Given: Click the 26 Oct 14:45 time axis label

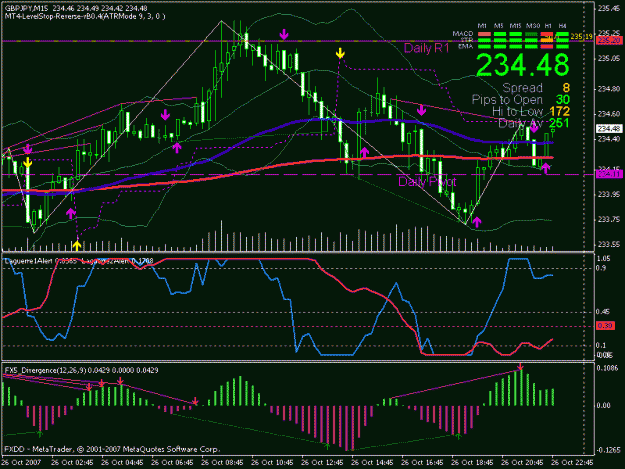Looking at the screenshot, I should 372,463.
